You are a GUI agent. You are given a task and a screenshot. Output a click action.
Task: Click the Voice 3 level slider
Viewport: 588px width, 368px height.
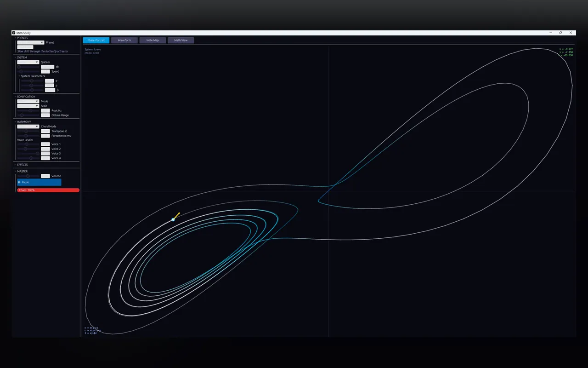[28, 154]
